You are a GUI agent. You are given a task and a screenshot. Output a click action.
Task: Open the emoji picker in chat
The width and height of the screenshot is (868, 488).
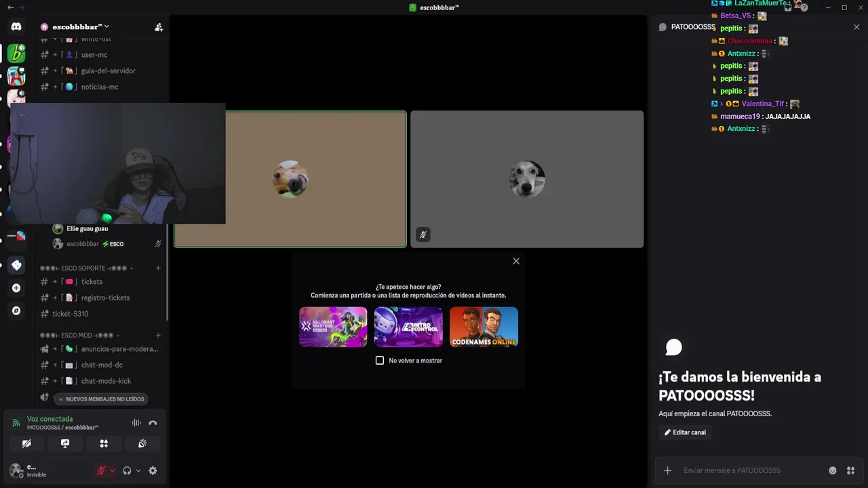click(x=833, y=470)
